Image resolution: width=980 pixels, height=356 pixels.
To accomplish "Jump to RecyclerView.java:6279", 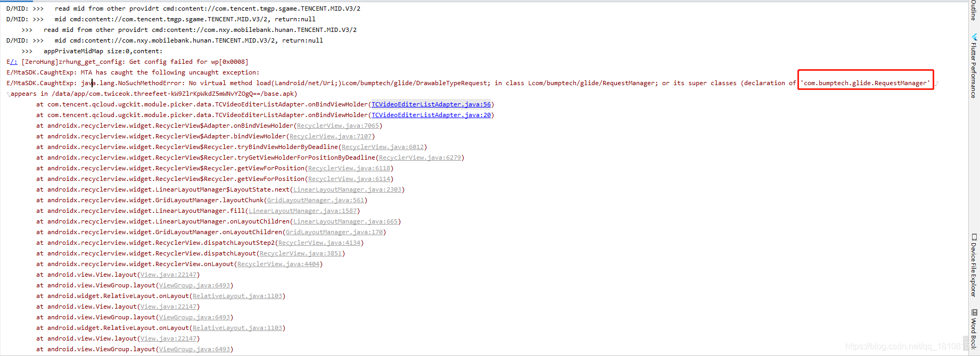I will coord(420,158).
